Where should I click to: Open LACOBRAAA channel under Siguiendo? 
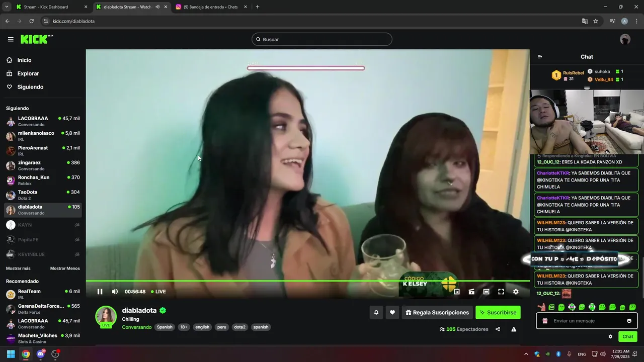pyautogui.click(x=43, y=121)
